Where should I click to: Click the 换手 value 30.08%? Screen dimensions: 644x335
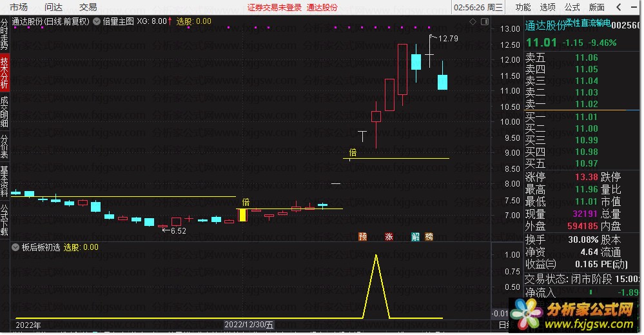tap(583, 239)
